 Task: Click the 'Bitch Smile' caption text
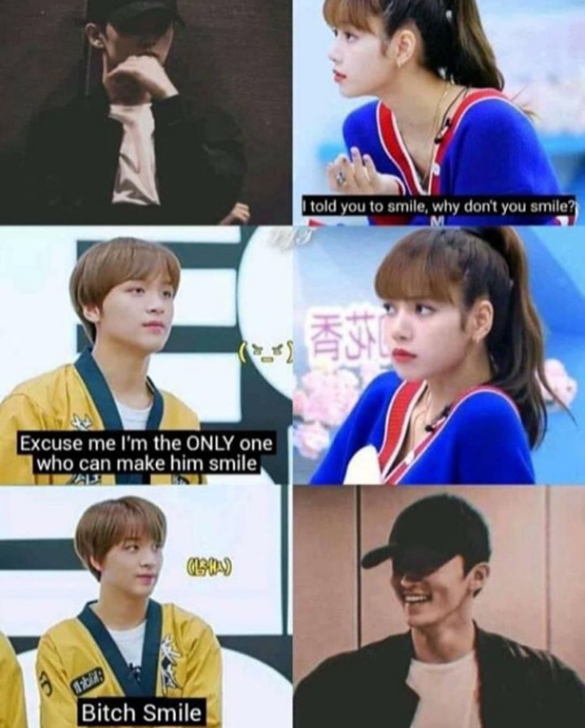[141, 713]
